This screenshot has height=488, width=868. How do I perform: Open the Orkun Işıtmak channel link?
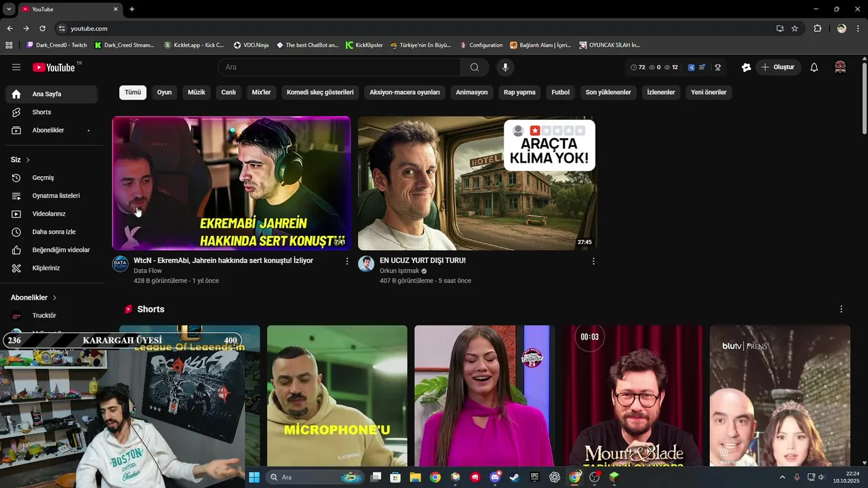(399, 271)
